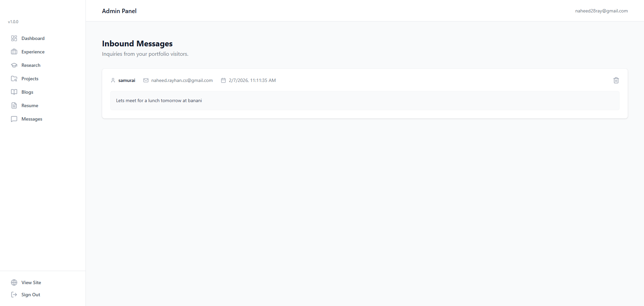Open the Research section via its icon
Screen dimensions: 644x306
click(14, 65)
